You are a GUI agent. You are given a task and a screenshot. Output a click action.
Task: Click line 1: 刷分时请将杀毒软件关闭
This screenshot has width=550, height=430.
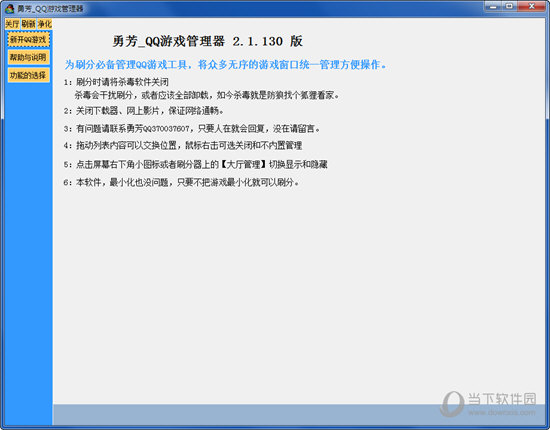pyautogui.click(x=116, y=82)
